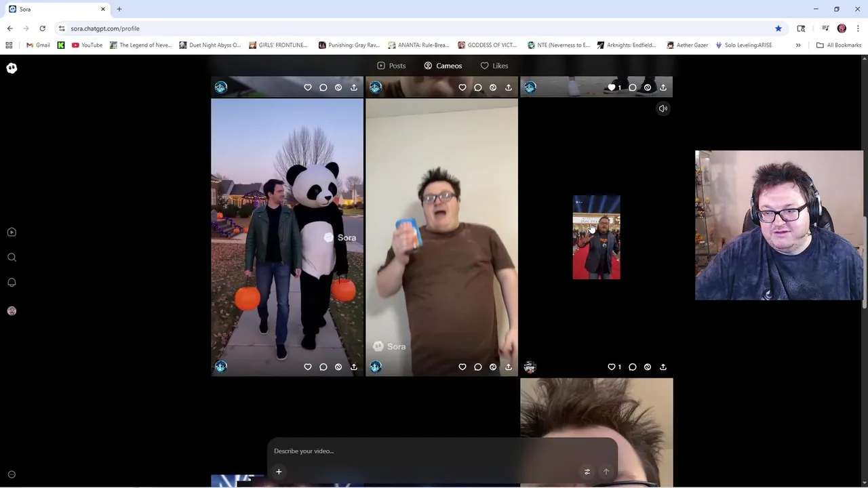Like the top-middle partially visible video
This screenshot has width=868, height=488.
click(462, 87)
